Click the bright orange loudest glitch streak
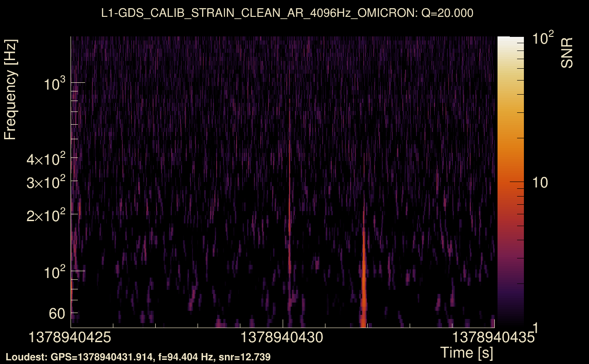589x364 pixels. (363, 291)
